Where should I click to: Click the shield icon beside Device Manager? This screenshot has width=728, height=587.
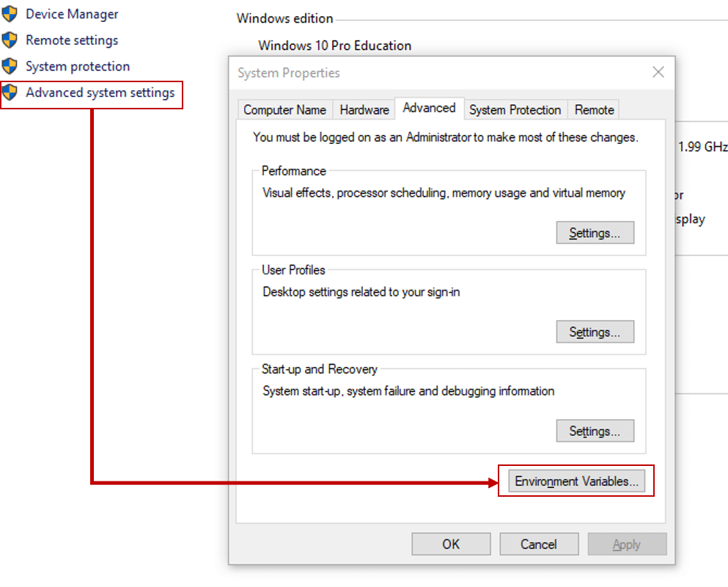click(10, 13)
